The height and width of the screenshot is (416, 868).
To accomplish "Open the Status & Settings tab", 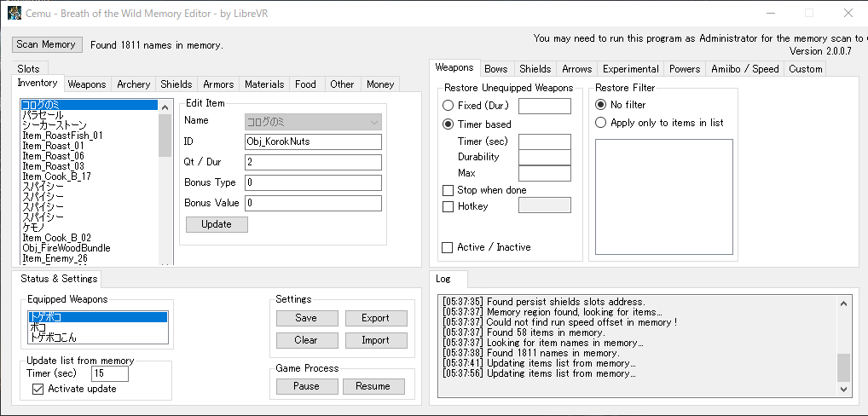I will click(x=59, y=278).
